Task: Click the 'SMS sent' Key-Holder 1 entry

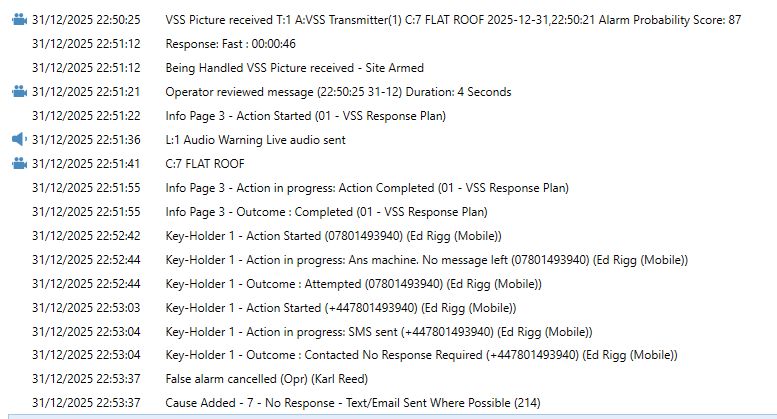Action: pos(379,331)
